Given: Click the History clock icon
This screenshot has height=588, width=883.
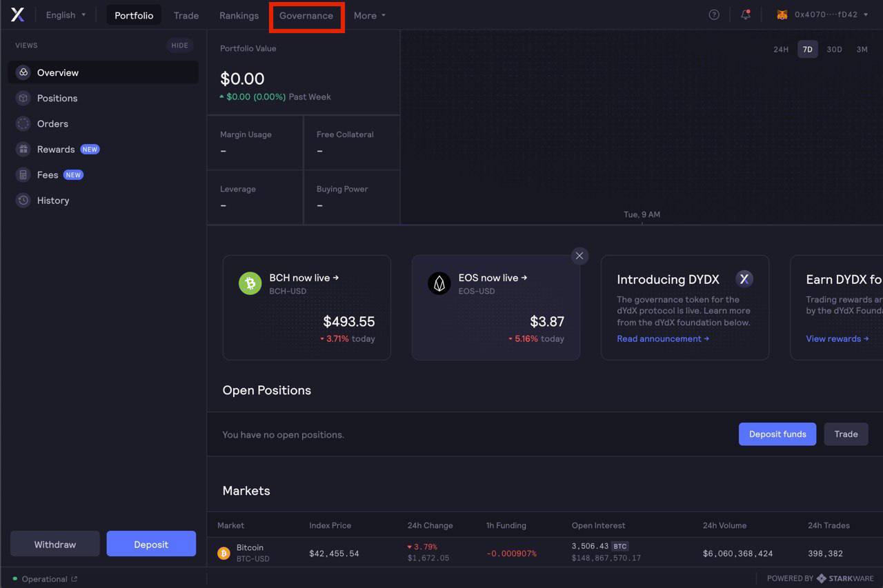Looking at the screenshot, I should pos(23,200).
